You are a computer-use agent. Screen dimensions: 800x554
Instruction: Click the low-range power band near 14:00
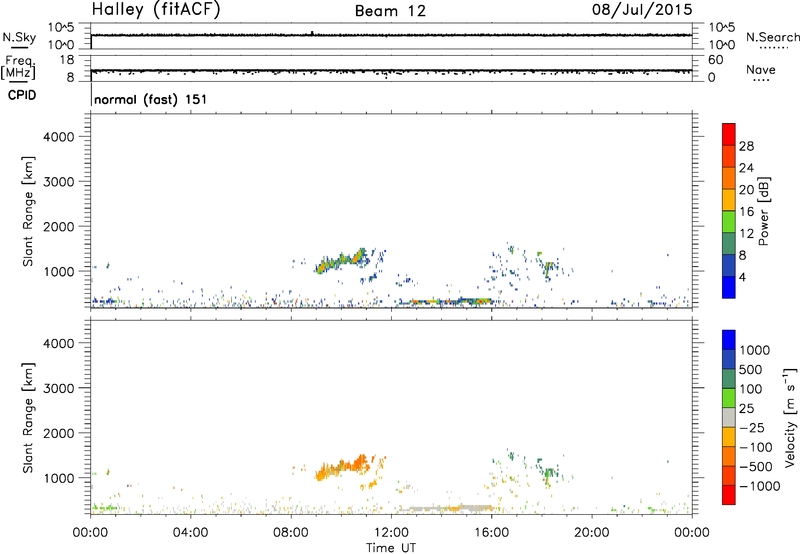click(x=446, y=301)
